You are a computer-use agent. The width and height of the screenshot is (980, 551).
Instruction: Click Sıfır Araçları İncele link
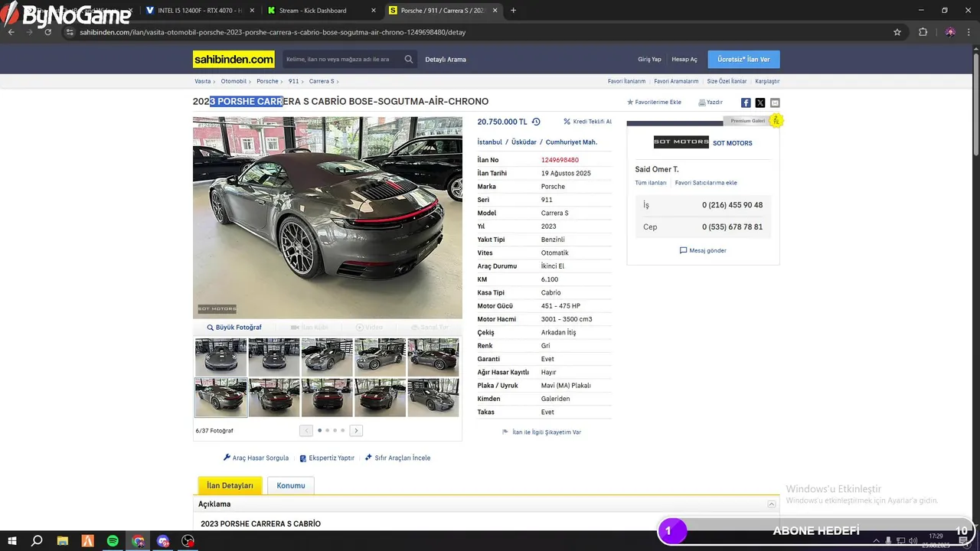(x=397, y=458)
